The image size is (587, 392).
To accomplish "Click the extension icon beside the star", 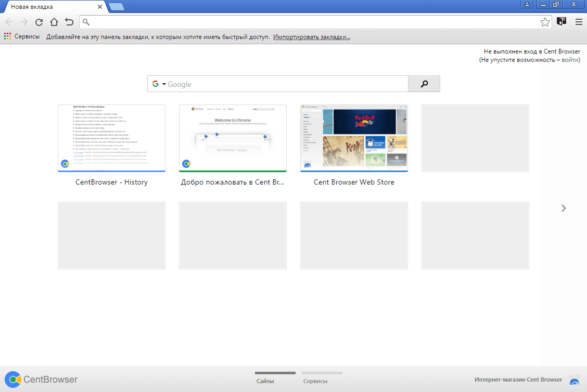I will click(x=561, y=21).
